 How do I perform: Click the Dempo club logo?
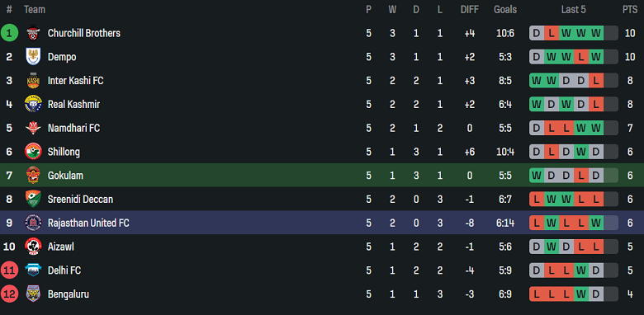coord(33,57)
